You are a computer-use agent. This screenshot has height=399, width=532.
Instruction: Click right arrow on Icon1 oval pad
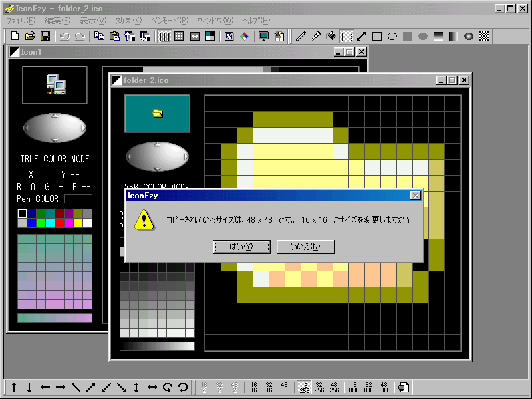pos(84,128)
